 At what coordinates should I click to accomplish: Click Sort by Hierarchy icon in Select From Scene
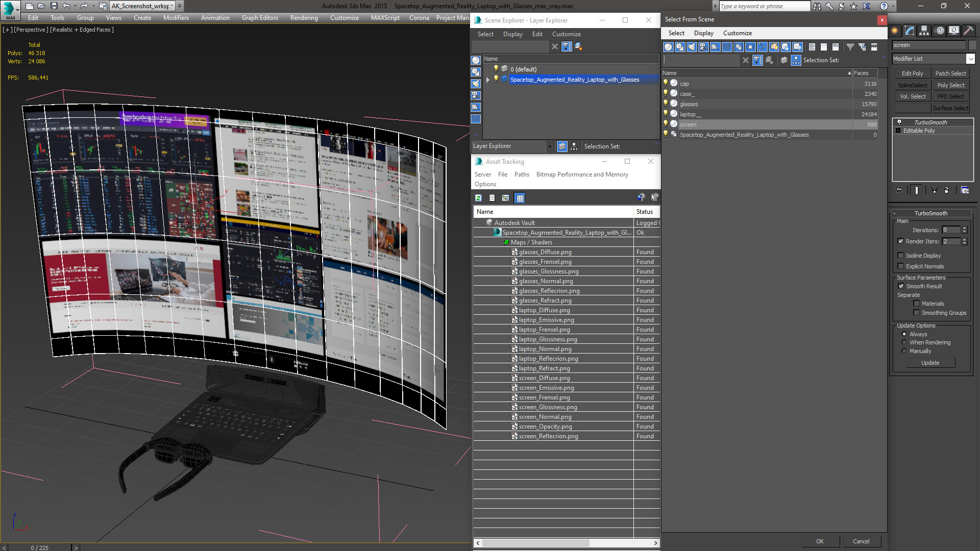click(x=796, y=60)
